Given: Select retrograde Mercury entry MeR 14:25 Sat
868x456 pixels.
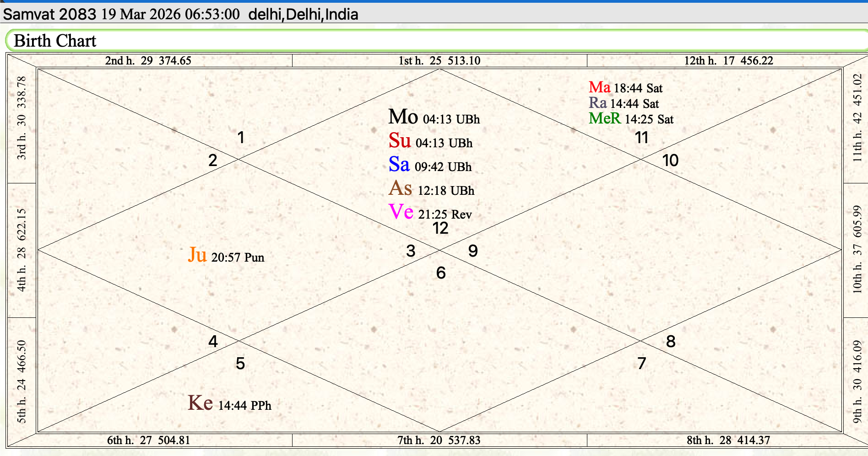Looking at the screenshot, I should click(630, 119).
